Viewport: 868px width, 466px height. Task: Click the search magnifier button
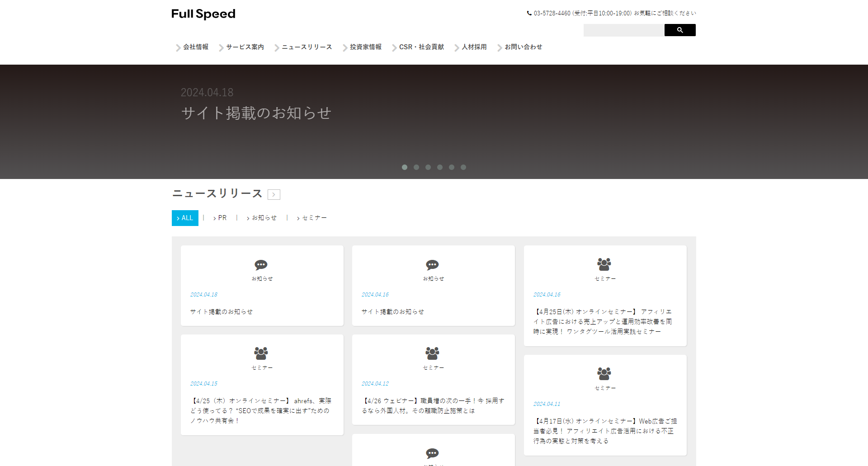pyautogui.click(x=680, y=30)
